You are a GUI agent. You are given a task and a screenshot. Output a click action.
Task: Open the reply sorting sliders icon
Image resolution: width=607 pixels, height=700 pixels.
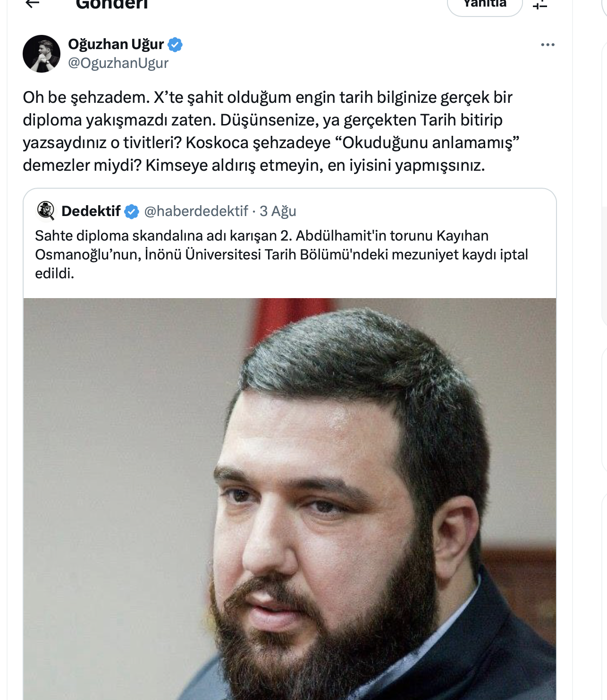click(540, 5)
